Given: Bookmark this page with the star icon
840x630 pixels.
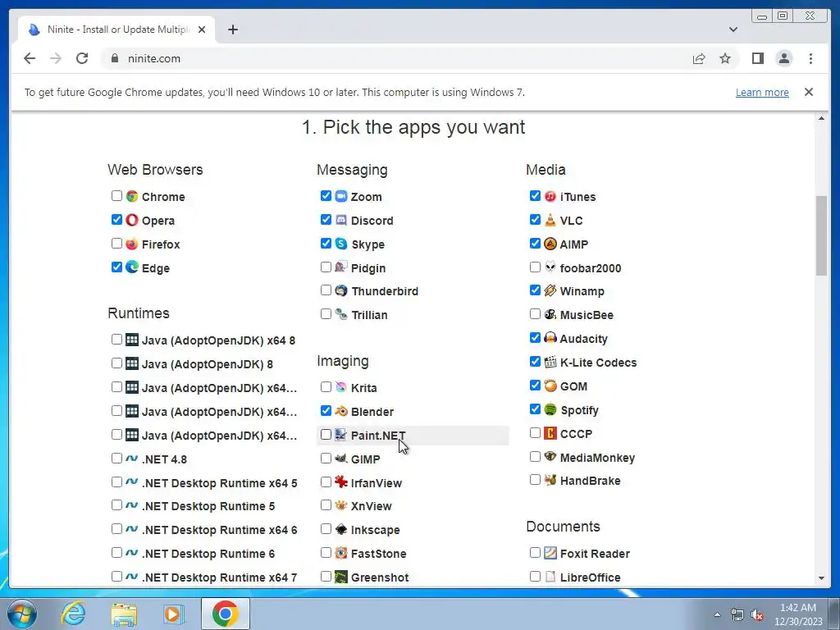Looking at the screenshot, I should tap(725, 58).
